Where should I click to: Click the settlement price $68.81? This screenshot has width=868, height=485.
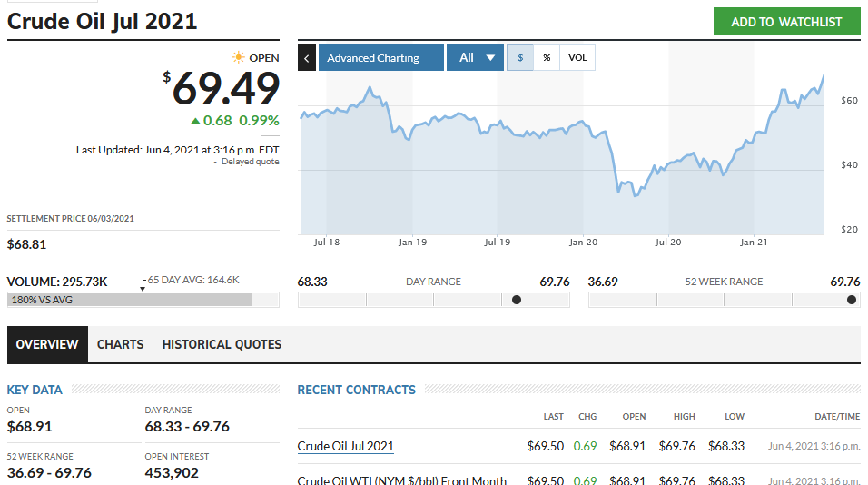click(x=26, y=244)
